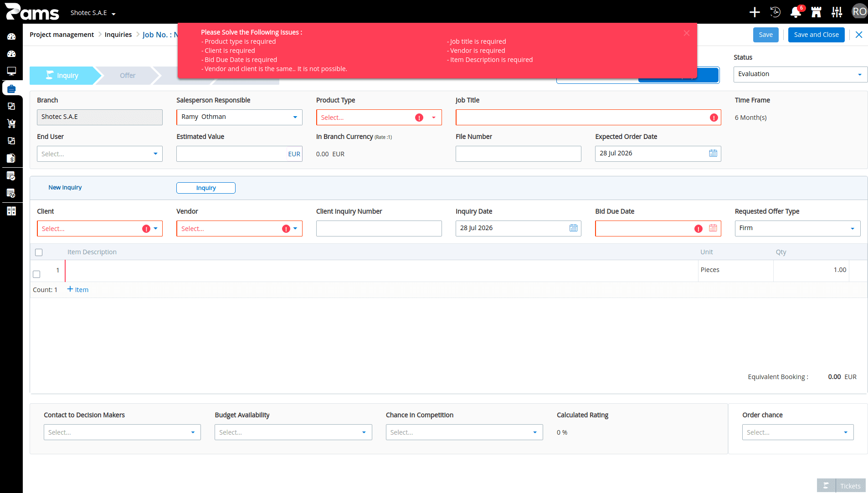Add a new row with + Item link

[x=78, y=290]
